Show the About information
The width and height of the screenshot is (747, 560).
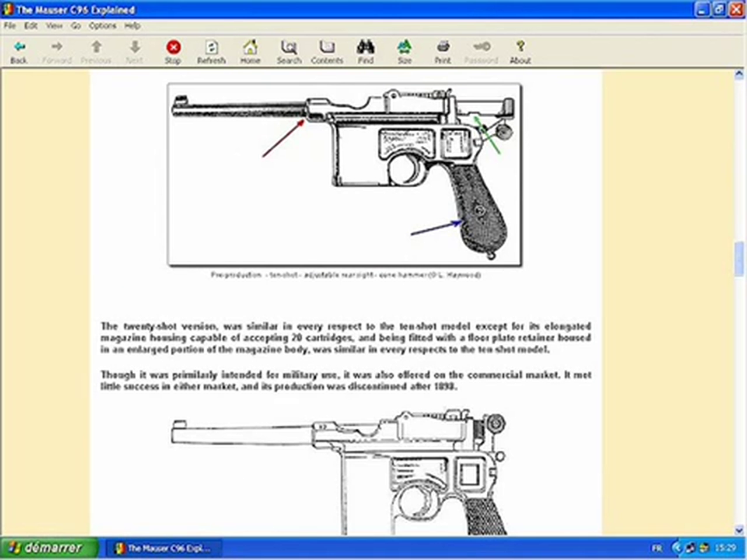pos(520,51)
